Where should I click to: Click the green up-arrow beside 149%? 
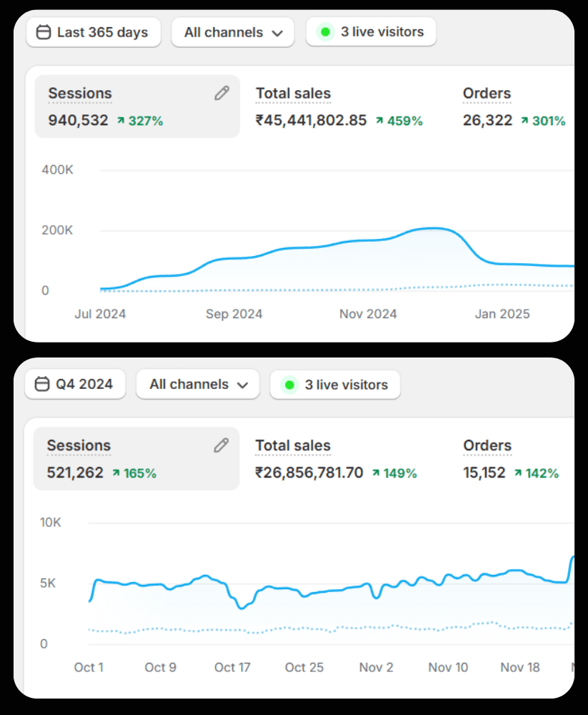(376, 473)
